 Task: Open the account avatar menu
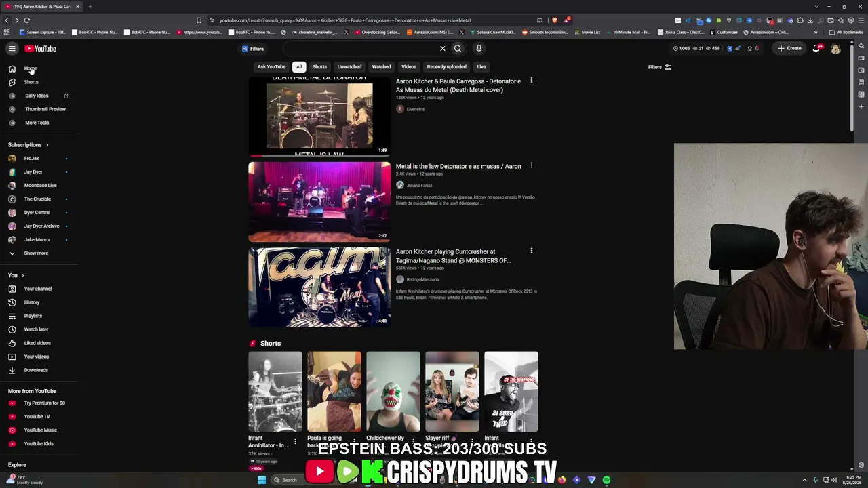pyautogui.click(x=835, y=49)
